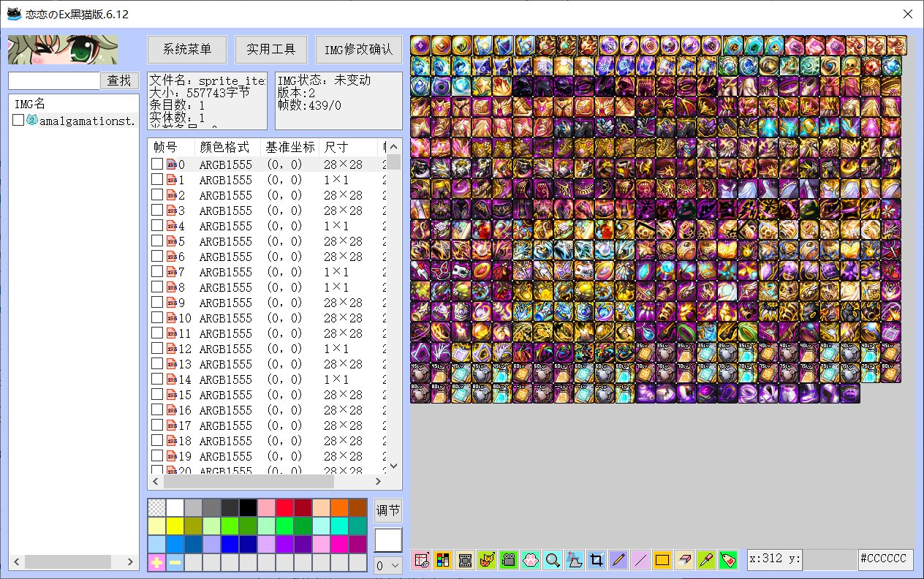924x579 pixels.
Task: Select the pencil drawing tool
Action: tap(618, 561)
